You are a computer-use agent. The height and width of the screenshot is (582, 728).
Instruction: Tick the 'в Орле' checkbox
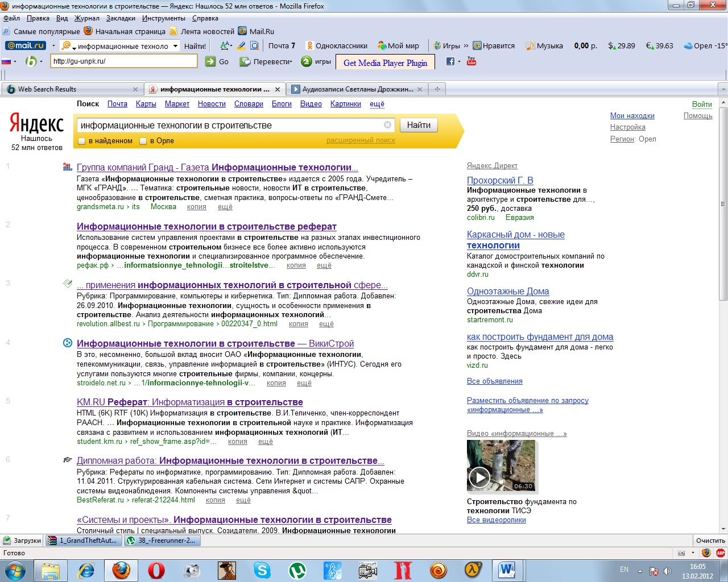[143, 141]
